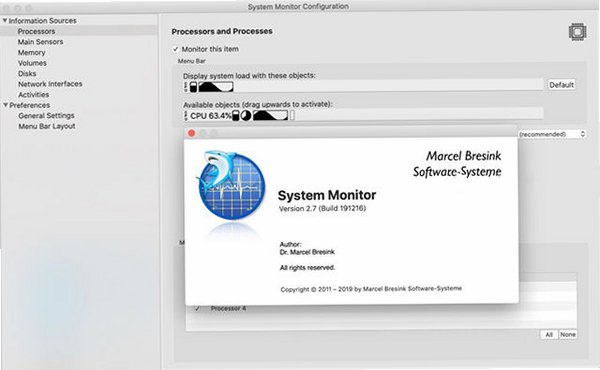Click the Default button
600x370 pixels.
pyautogui.click(x=561, y=85)
